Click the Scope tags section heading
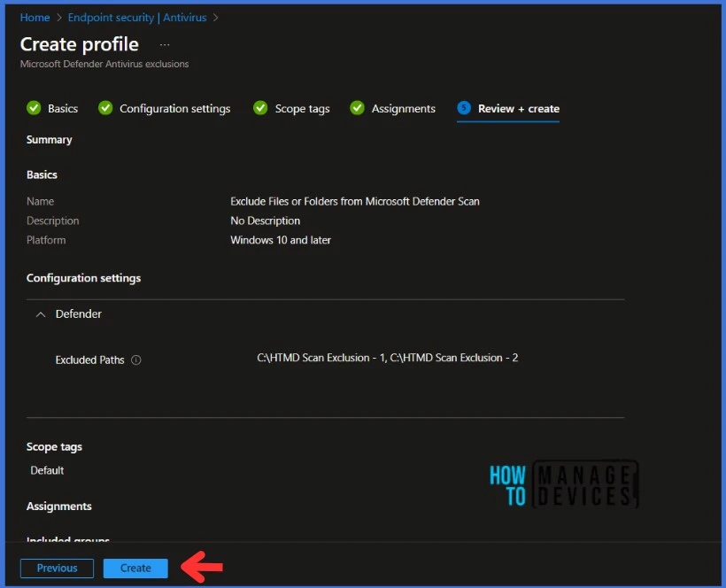This screenshot has height=588, width=726. point(54,447)
